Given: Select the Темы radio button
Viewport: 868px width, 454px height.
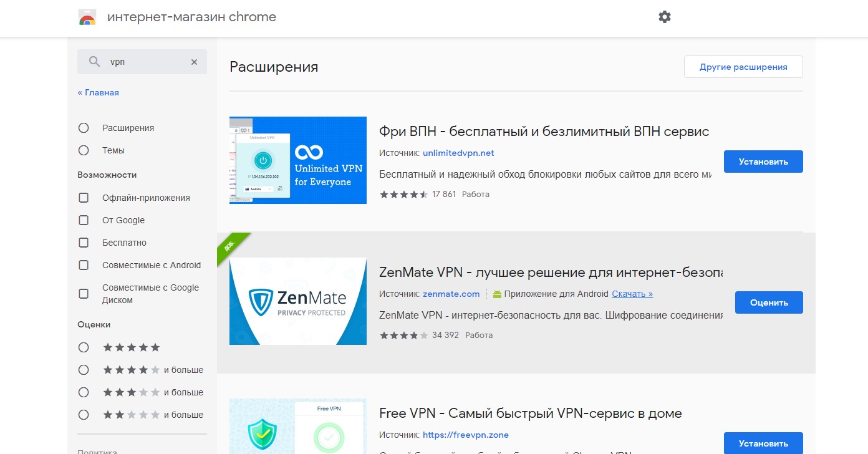Looking at the screenshot, I should (84, 150).
